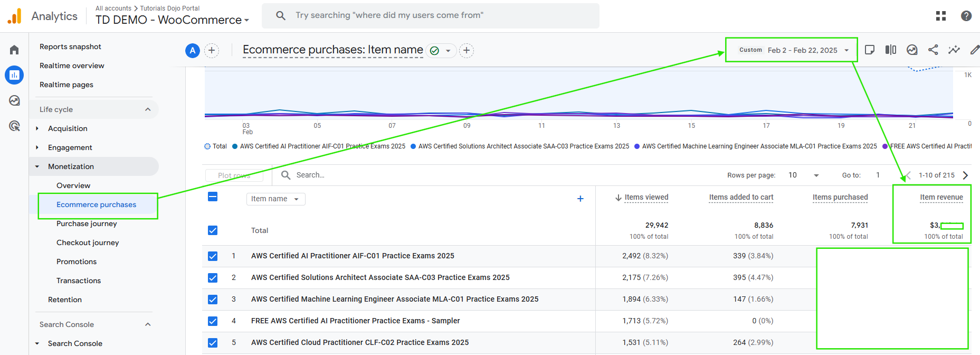Collapse the Monetization menu
The width and height of the screenshot is (980, 355).
[37, 166]
